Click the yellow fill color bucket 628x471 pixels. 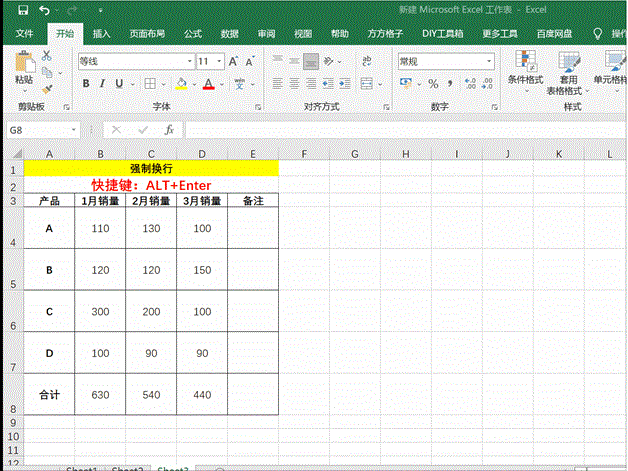click(x=181, y=84)
